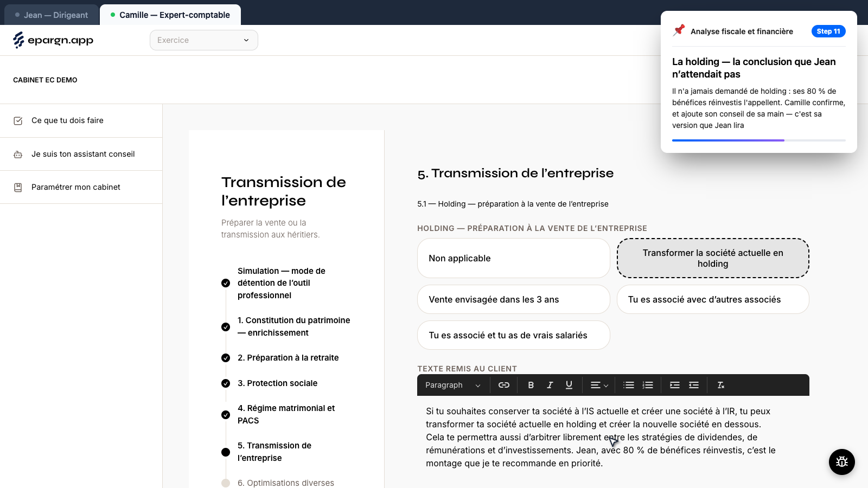Go to step 4. Régime matrimonial et PACS
This screenshot has height=488, width=868.
(x=286, y=414)
